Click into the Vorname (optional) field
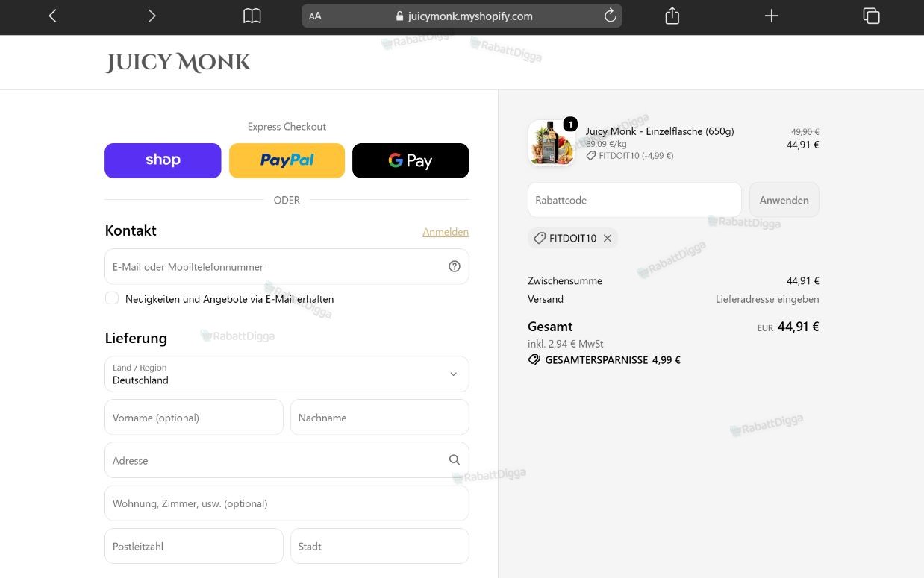The height and width of the screenshot is (578, 924). coord(194,417)
